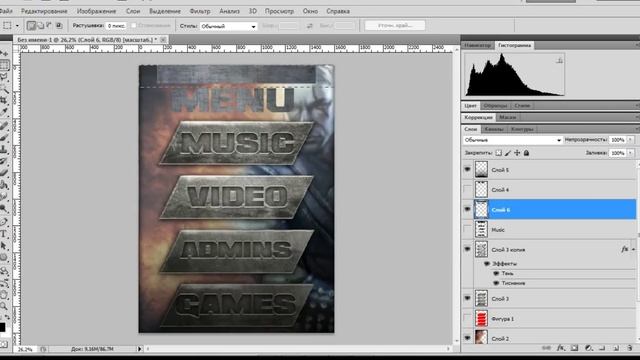
Task: Toggle the Тиснение effect visibility
Action: point(496,283)
